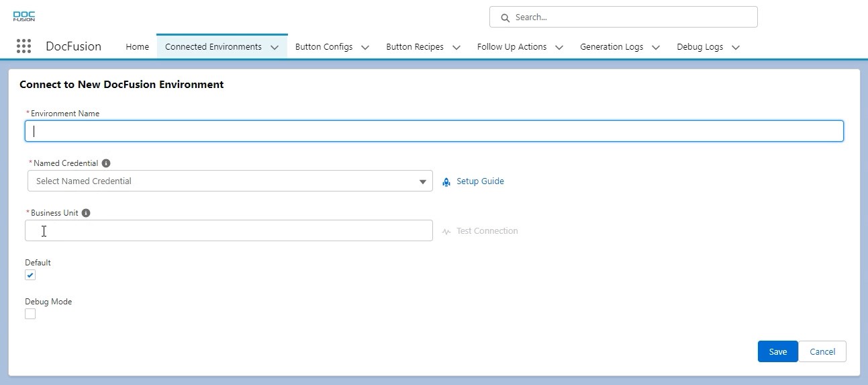Switch to the Button Configs tab
Image resolution: width=868 pixels, height=385 pixels.
click(324, 47)
